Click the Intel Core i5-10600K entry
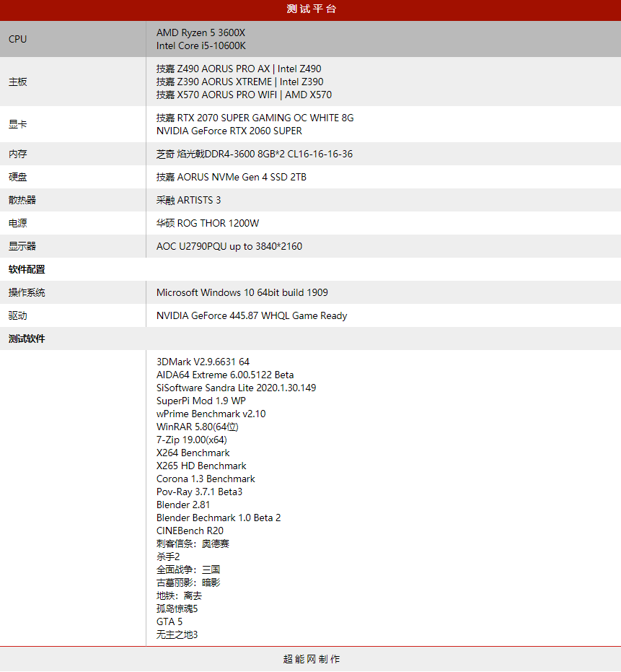 (201, 45)
